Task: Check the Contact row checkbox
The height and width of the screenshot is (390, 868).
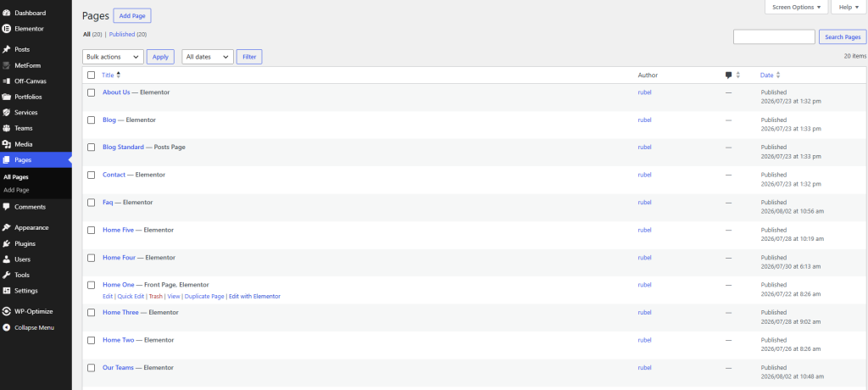Action: click(x=92, y=175)
